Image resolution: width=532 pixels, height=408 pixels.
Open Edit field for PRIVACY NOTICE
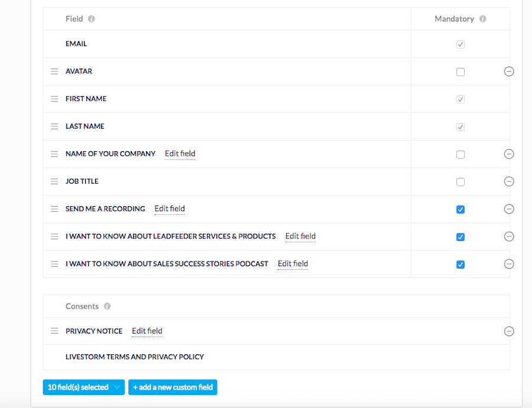pos(147,331)
